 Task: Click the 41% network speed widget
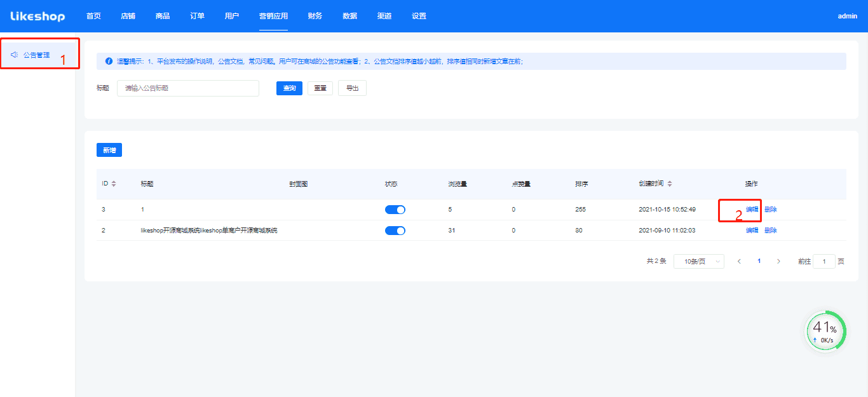pos(826,330)
